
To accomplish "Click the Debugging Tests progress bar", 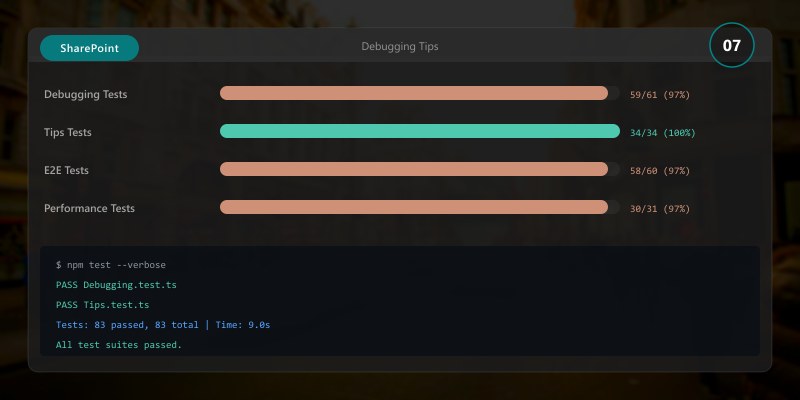I will (x=420, y=93).
